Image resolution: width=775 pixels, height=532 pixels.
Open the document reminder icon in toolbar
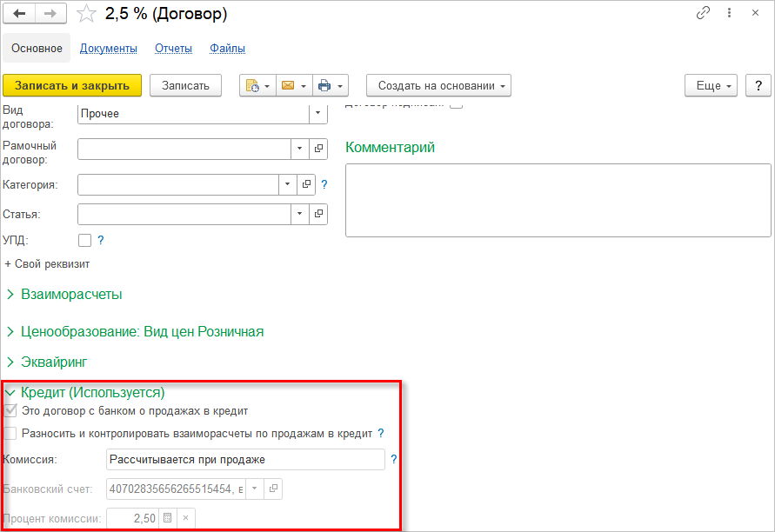[252, 85]
